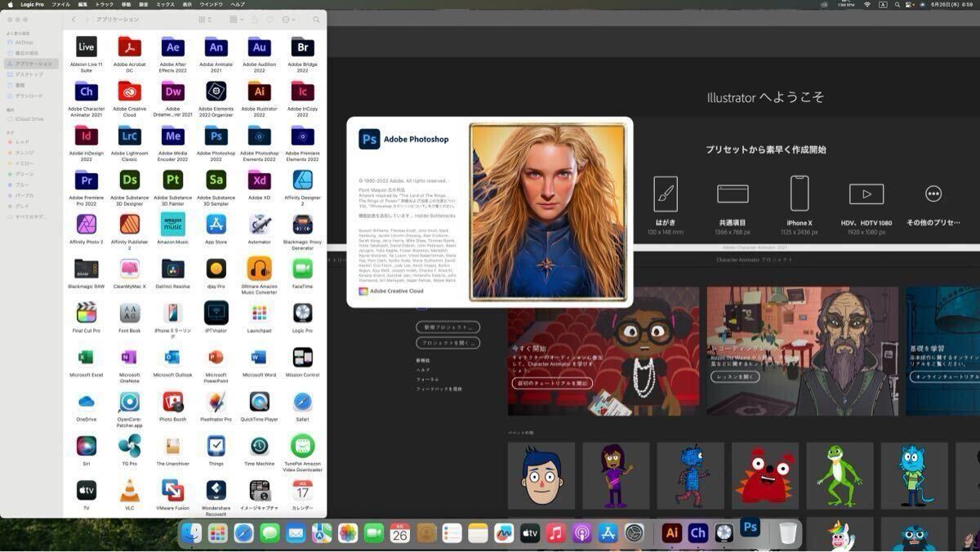This screenshot has width=980, height=552.
Task: Select アプリケーション in the Finder sidebar
Action: point(33,64)
